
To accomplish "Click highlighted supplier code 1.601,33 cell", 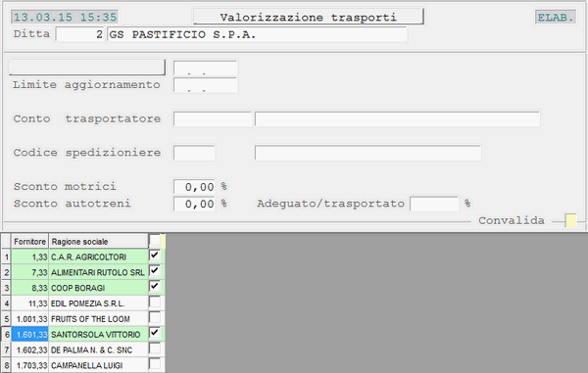I will (x=30, y=334).
